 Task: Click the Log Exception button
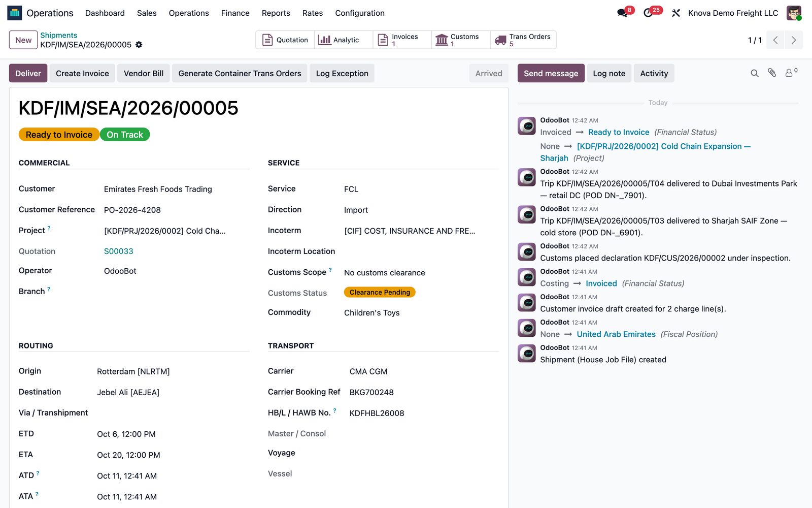pyautogui.click(x=342, y=73)
